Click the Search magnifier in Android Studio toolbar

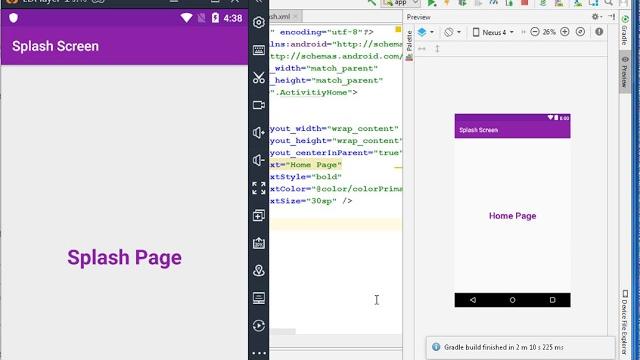tap(609, 2)
